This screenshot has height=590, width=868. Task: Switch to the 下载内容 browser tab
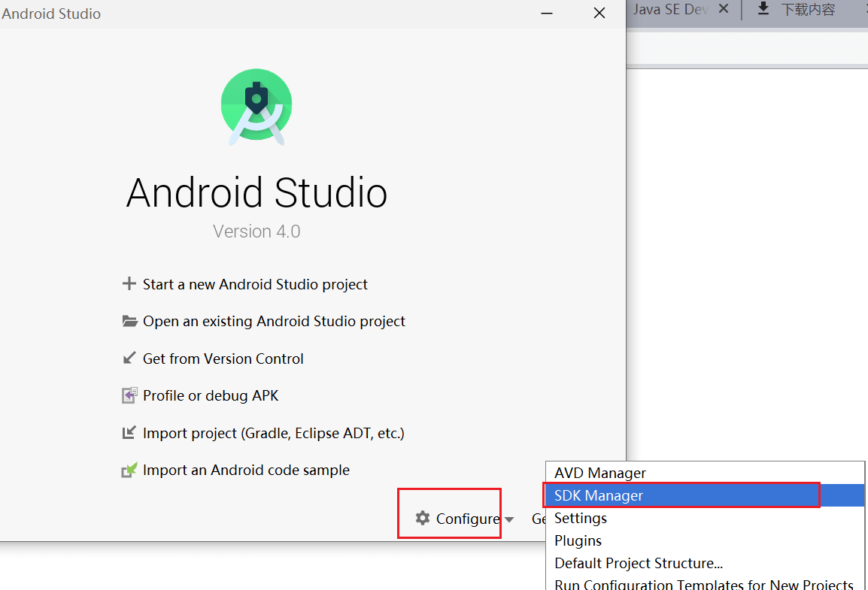click(807, 10)
